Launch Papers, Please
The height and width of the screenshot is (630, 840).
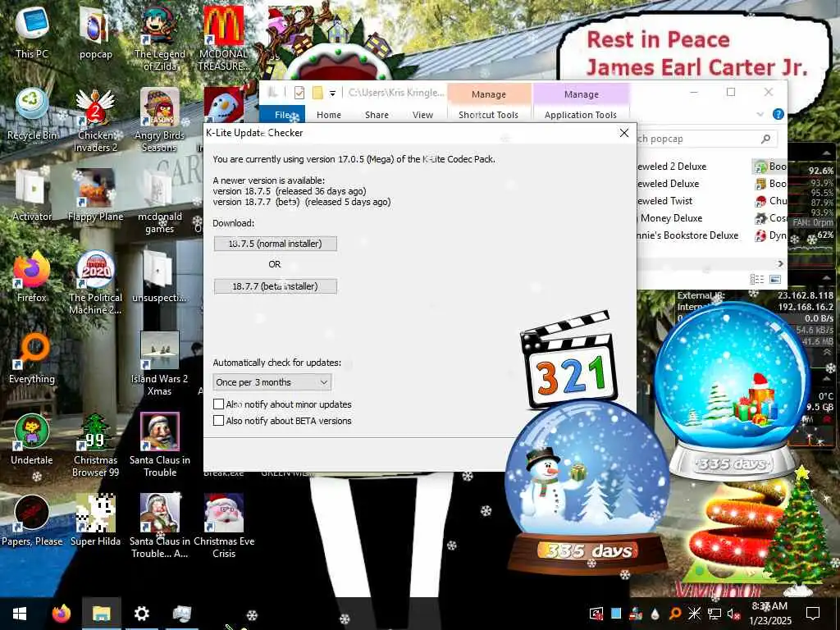[32, 520]
